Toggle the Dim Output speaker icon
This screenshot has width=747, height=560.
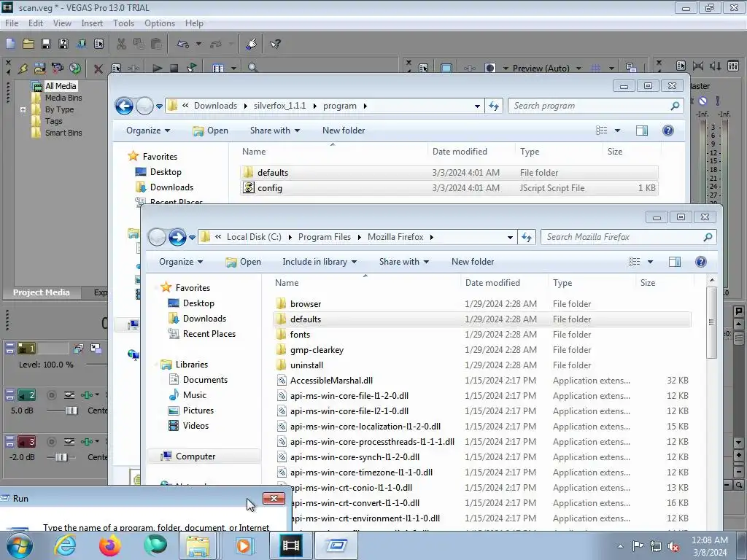pyautogui.click(x=716, y=66)
